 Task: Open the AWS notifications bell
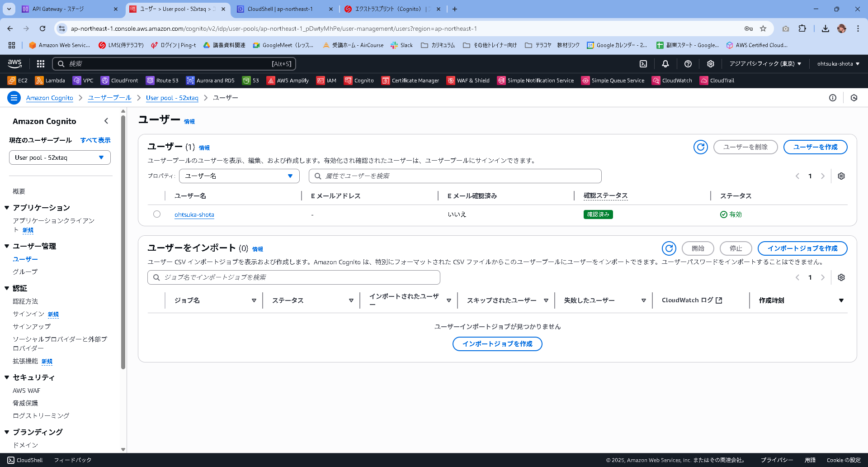coord(665,63)
